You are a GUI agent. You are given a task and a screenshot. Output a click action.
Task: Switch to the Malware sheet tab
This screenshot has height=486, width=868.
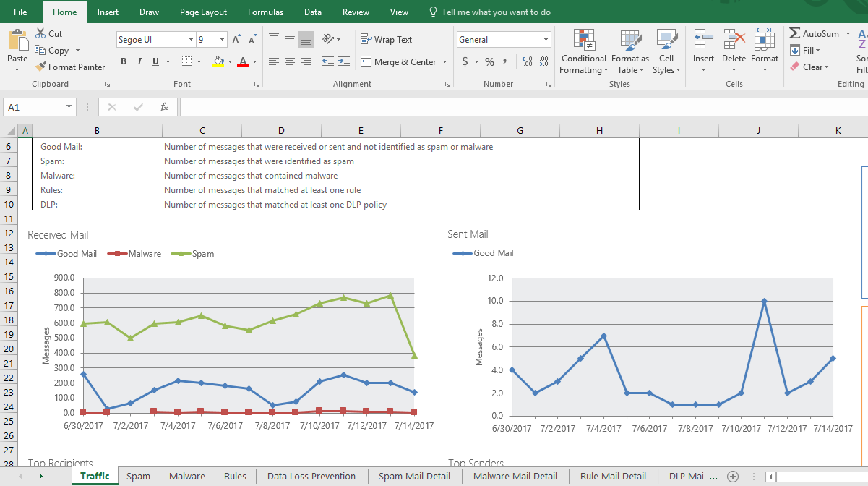[x=186, y=477]
